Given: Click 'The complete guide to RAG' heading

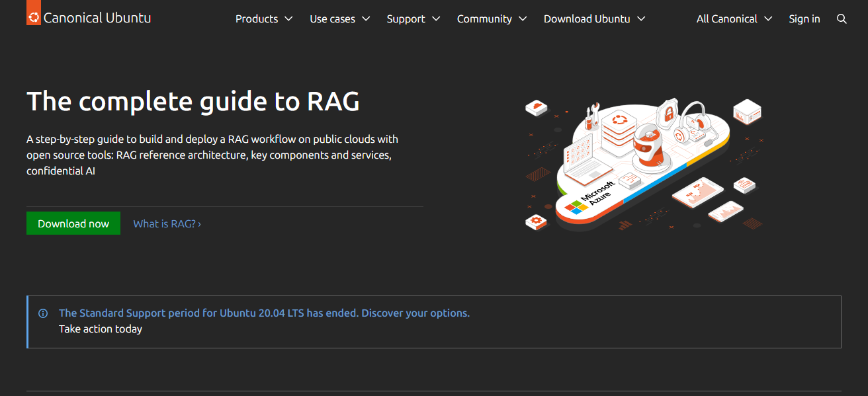Looking at the screenshot, I should pyautogui.click(x=193, y=101).
